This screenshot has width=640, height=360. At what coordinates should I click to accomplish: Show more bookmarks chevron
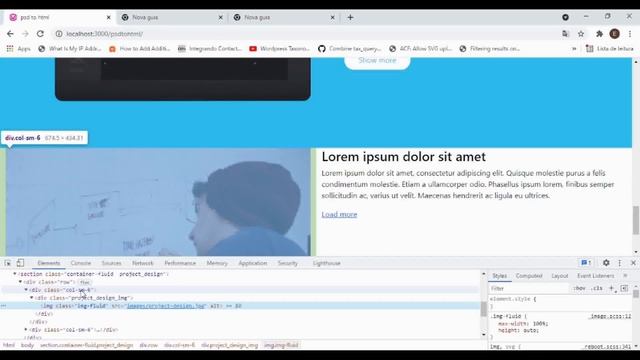click(x=574, y=49)
